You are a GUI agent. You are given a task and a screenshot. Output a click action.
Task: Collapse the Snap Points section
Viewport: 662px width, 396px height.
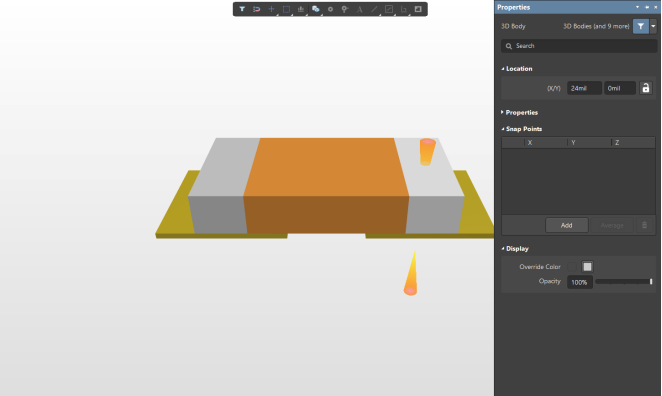[x=522, y=129]
